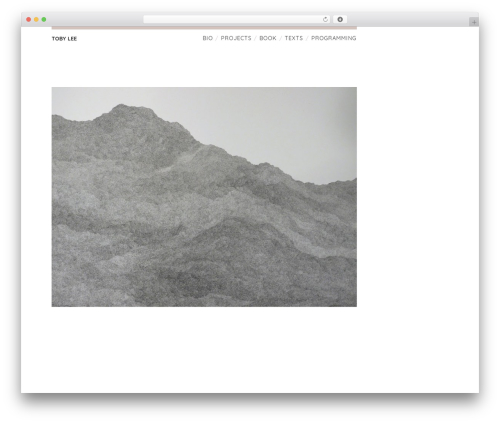
Task: Click the red close window button
Action: [29, 20]
